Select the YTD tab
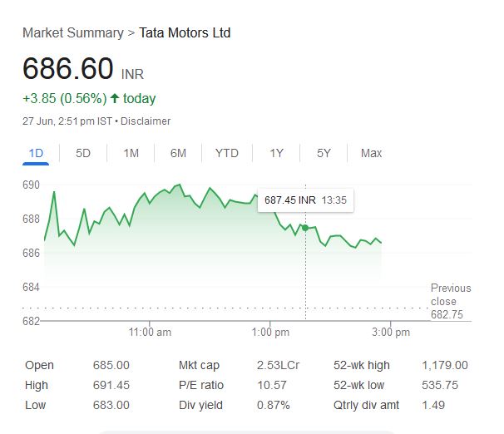 [226, 153]
